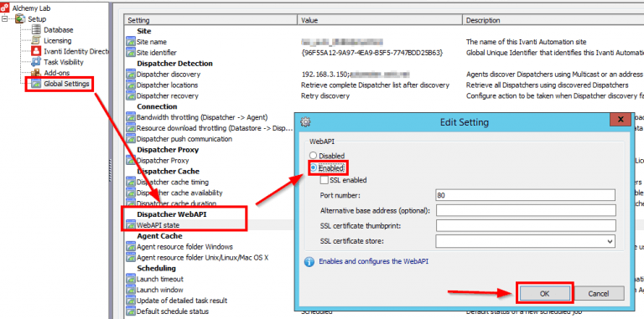Click OK in Edit Setting dialog
This screenshot has width=644, height=319.
[x=544, y=293]
